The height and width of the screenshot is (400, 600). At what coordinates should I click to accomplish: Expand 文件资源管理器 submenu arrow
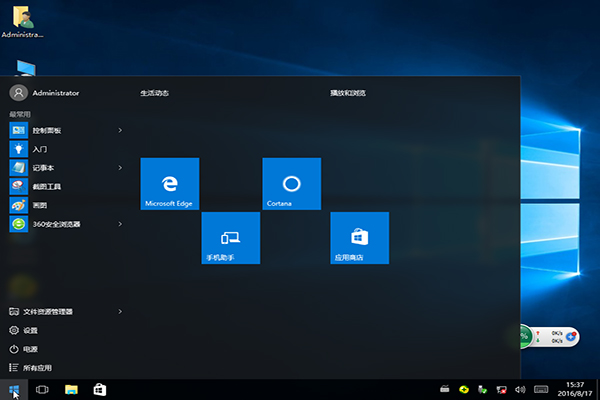[x=120, y=311]
